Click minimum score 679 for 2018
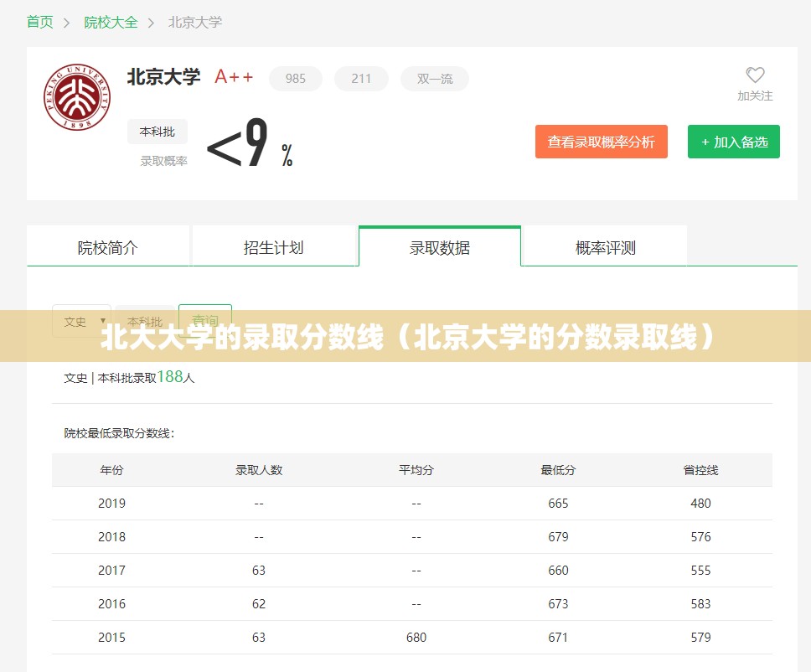Screen dimensions: 811x672 pyautogui.click(x=558, y=537)
